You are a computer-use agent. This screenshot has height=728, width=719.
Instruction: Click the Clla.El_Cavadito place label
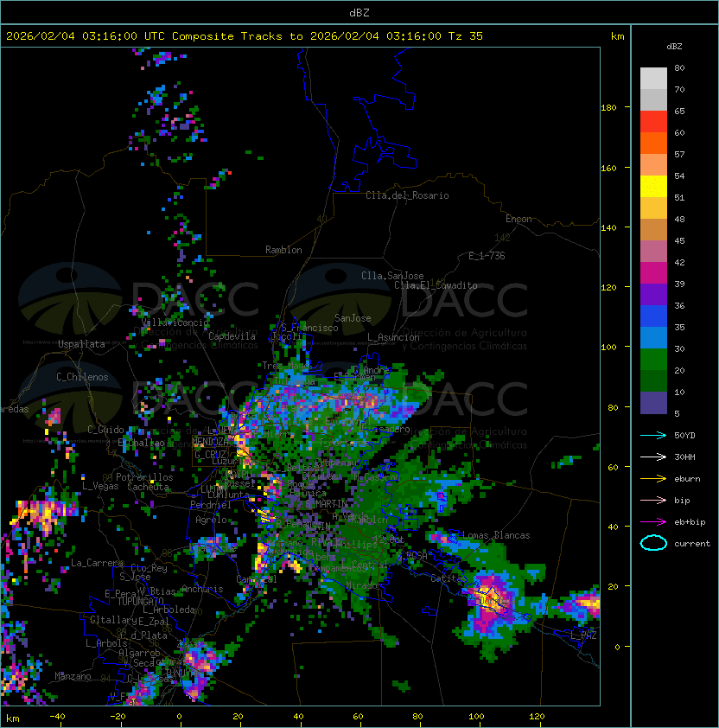click(x=436, y=285)
